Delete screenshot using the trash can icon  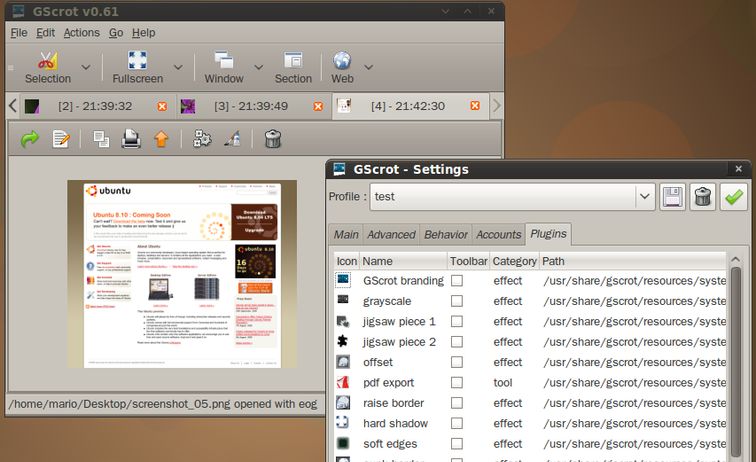(273, 139)
